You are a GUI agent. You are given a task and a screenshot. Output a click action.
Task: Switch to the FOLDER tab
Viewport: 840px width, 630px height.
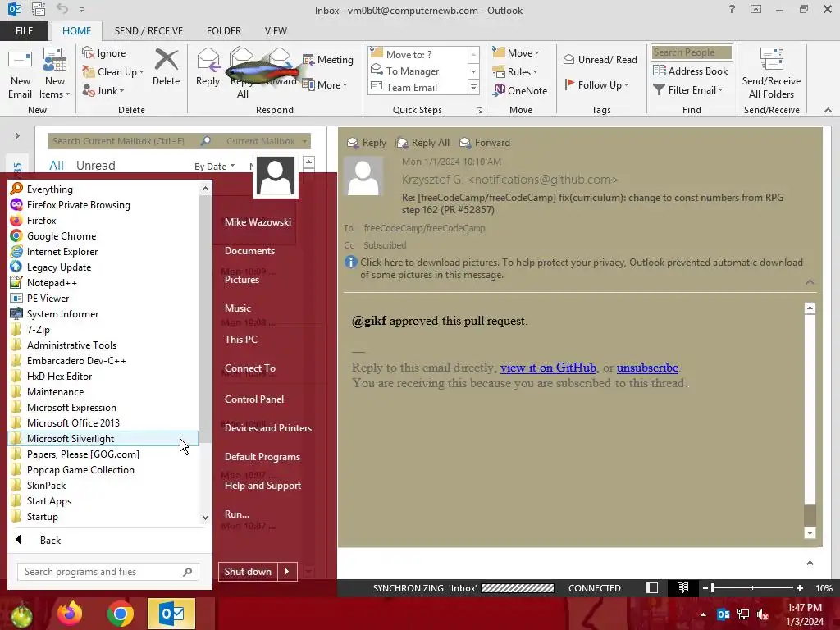[223, 30]
